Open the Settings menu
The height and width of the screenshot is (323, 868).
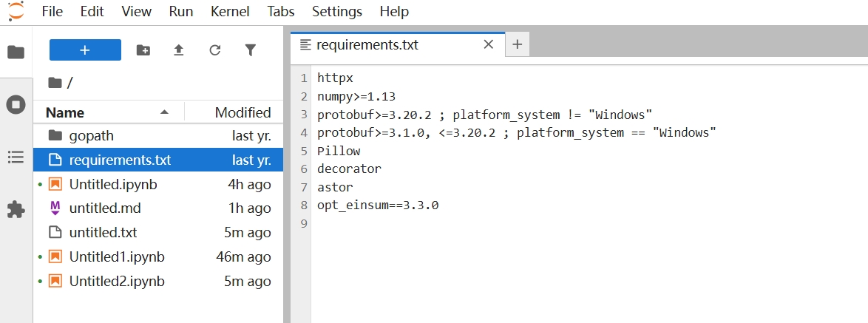coord(337,12)
